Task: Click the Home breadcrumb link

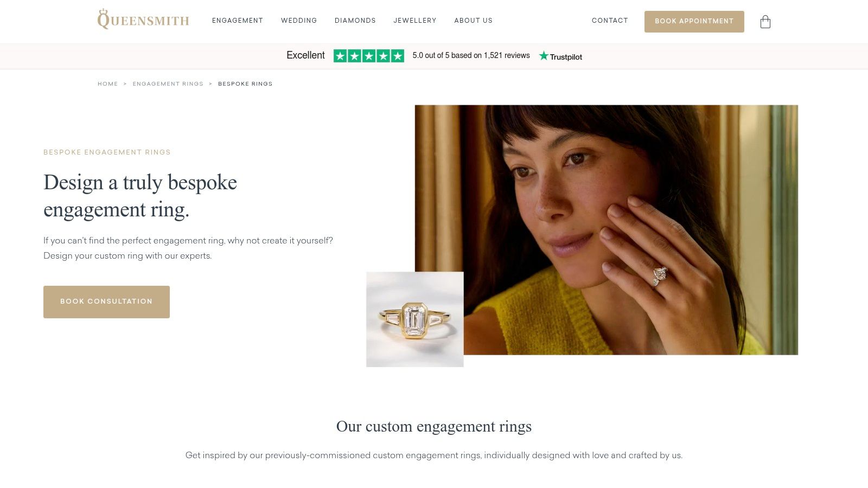Action: point(108,84)
